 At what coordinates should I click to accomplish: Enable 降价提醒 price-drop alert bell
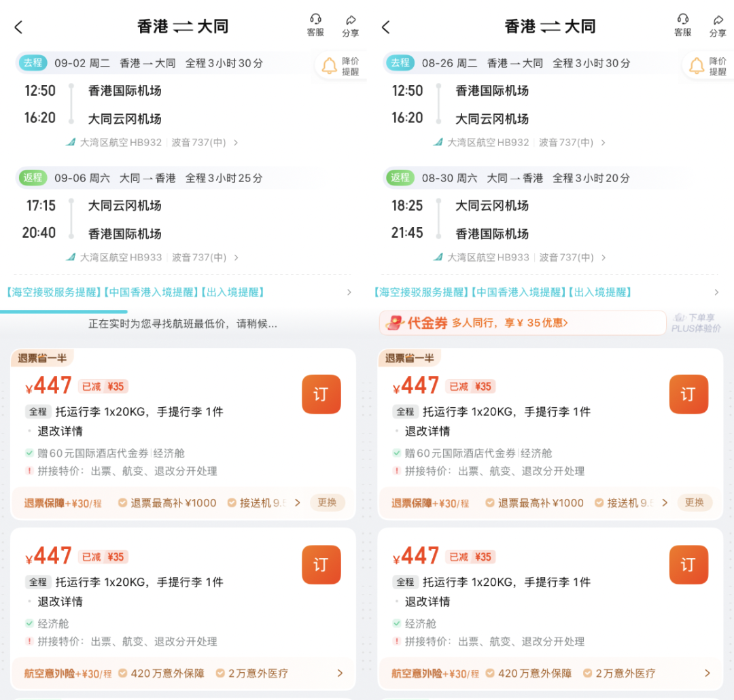(330, 63)
